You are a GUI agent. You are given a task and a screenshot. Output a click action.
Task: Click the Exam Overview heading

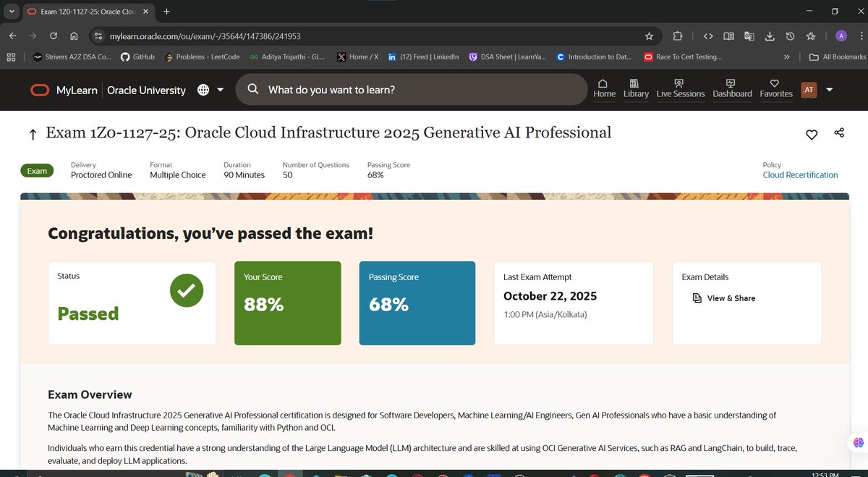click(x=90, y=394)
